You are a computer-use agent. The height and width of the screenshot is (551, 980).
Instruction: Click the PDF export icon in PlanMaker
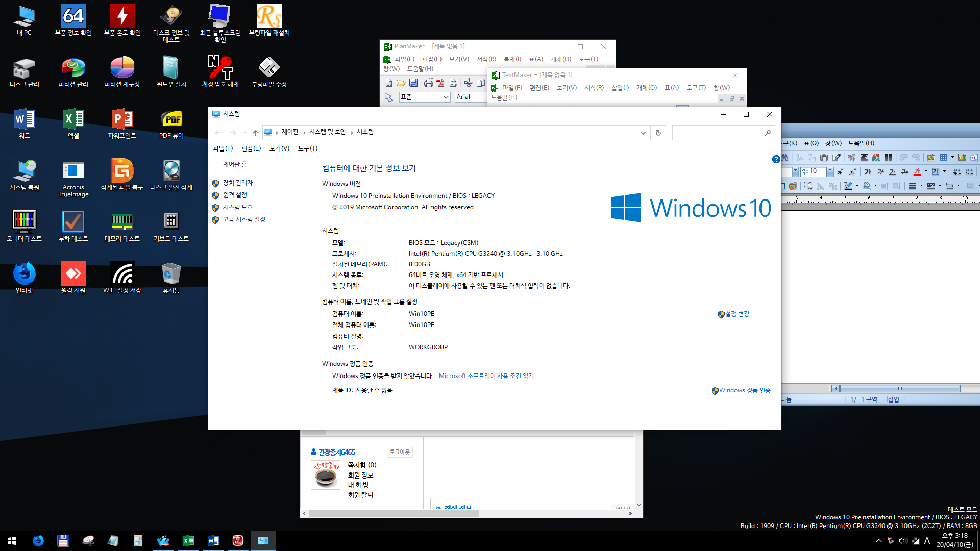pos(440,83)
